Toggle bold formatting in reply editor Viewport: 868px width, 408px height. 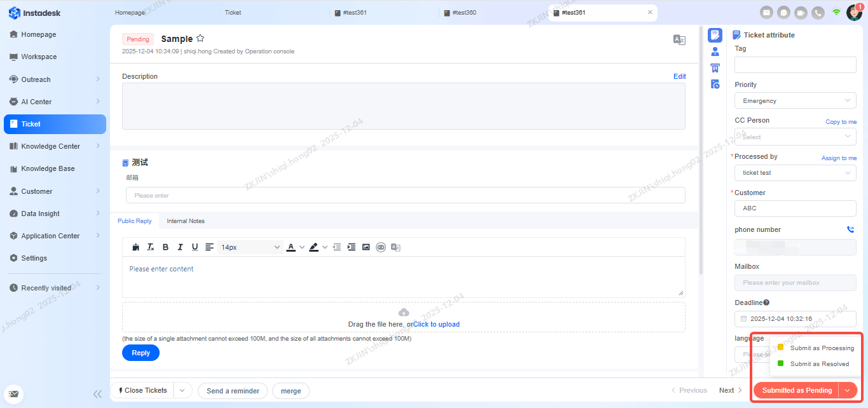click(x=165, y=247)
